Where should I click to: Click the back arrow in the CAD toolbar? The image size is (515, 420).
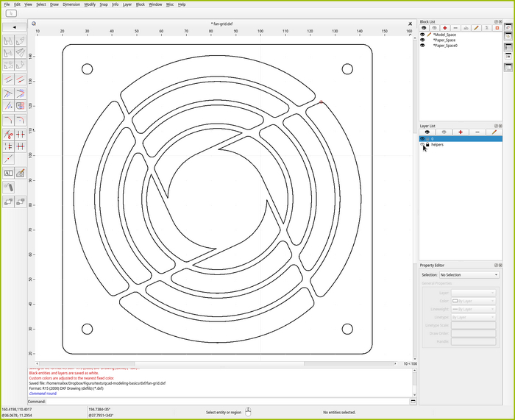click(14, 28)
